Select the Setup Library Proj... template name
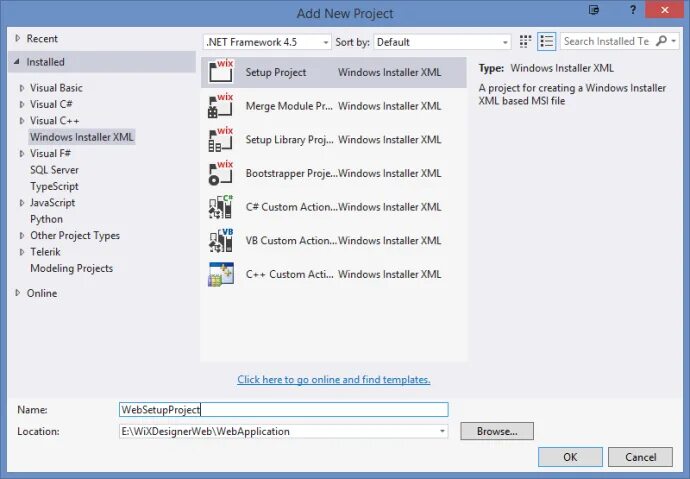 [289, 139]
